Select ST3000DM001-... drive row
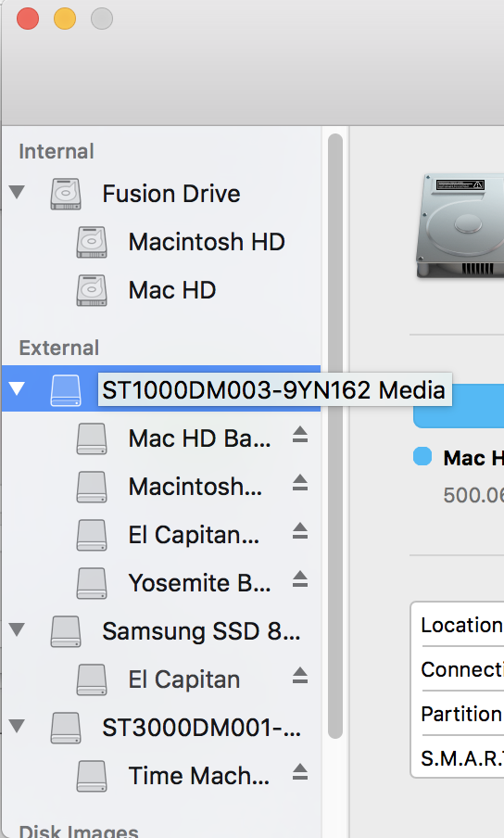The image size is (504, 838). coord(161,728)
